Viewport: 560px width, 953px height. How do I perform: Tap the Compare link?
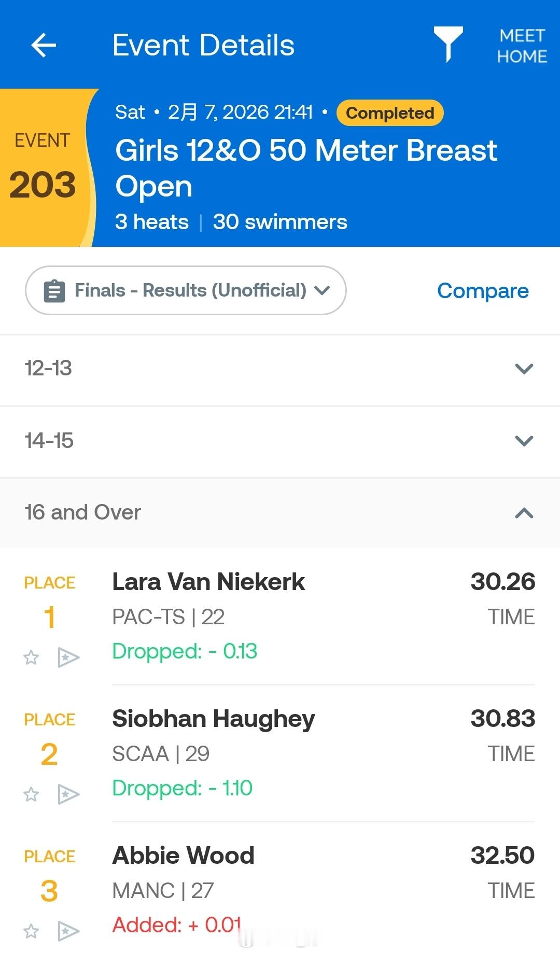coord(483,291)
